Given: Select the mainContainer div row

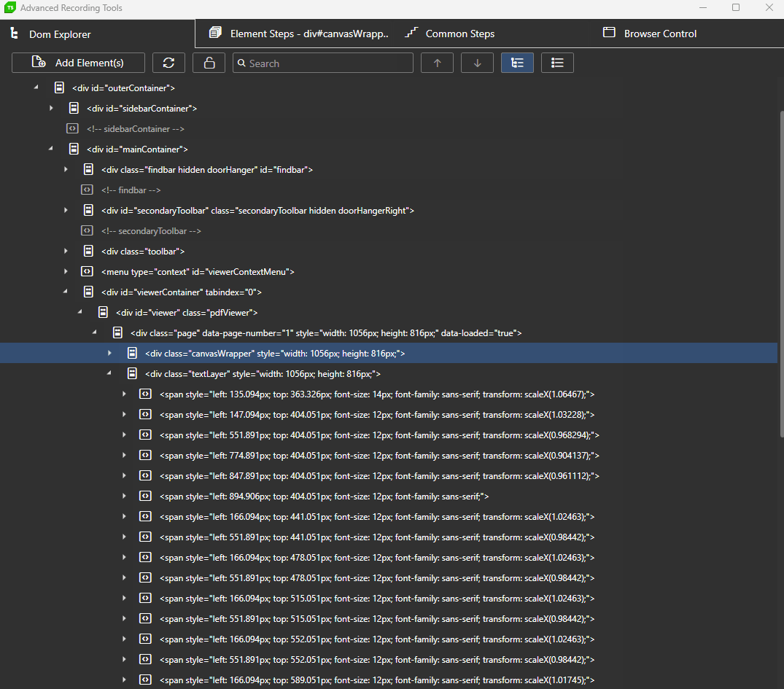Looking at the screenshot, I should [x=389, y=149].
